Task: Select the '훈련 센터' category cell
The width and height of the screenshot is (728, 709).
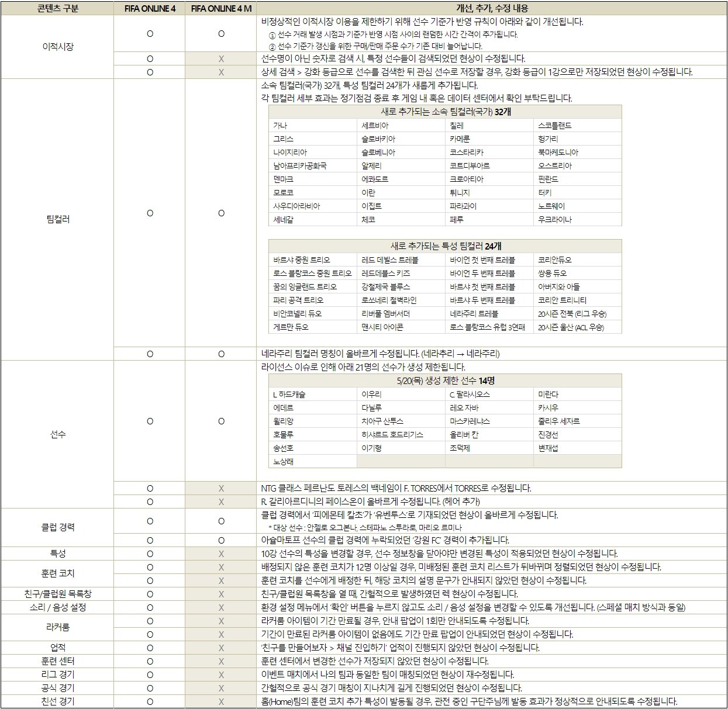Action: point(58,661)
